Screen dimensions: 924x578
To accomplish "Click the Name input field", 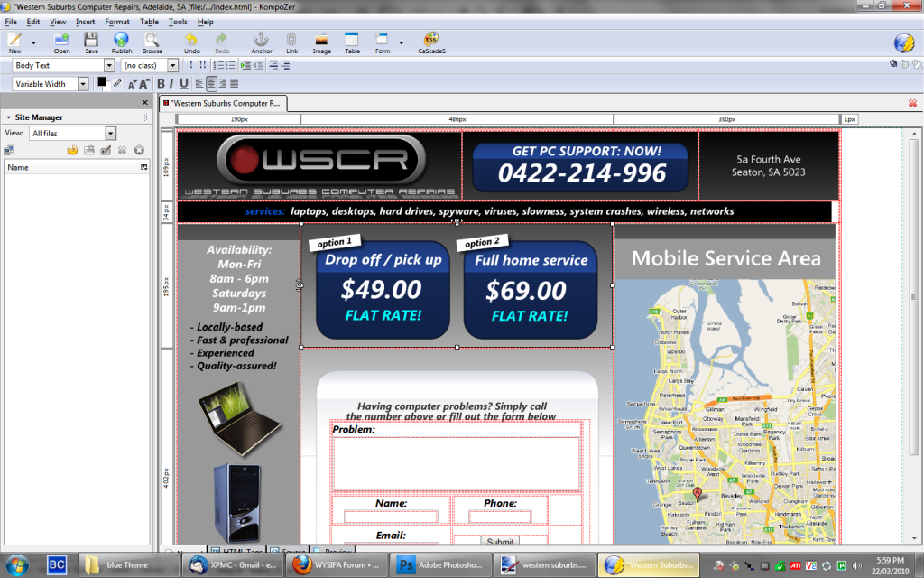I will click(x=391, y=517).
